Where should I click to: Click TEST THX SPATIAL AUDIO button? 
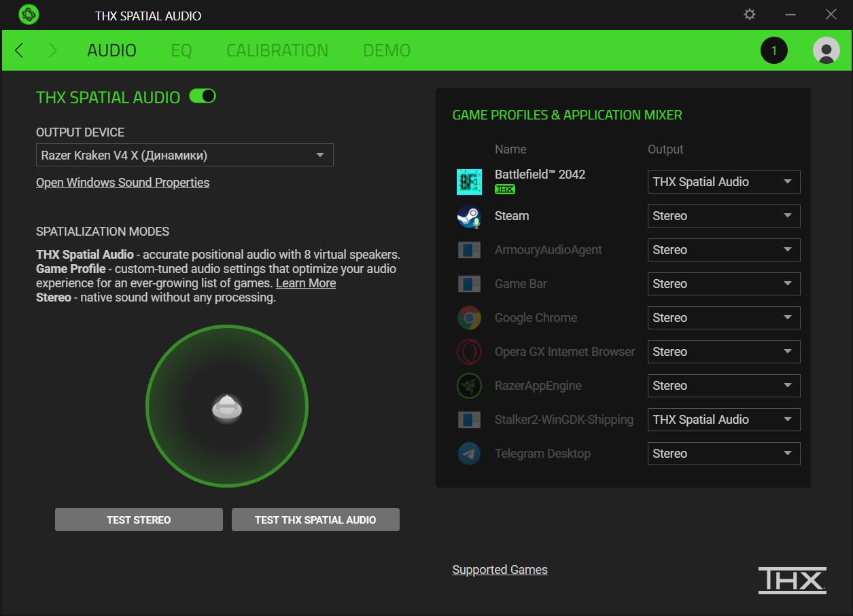point(315,520)
